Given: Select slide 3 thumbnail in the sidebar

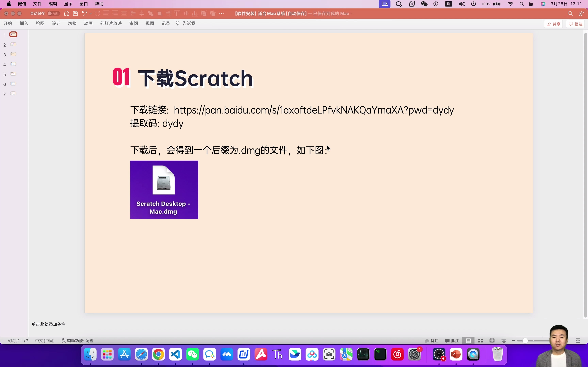Looking at the screenshot, I should click(x=13, y=54).
